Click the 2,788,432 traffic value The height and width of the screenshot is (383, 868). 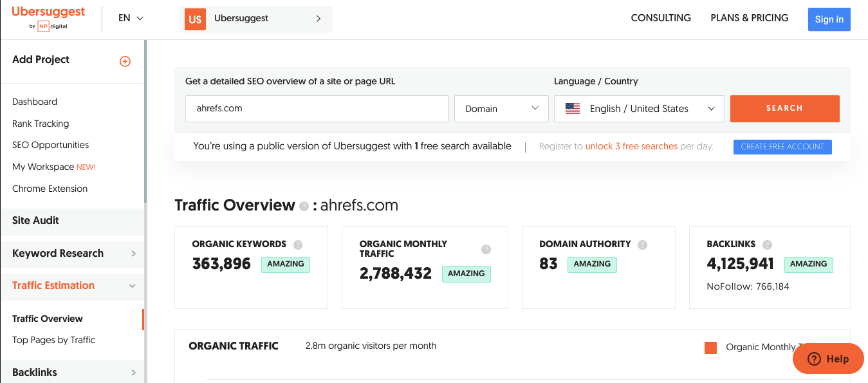point(396,274)
